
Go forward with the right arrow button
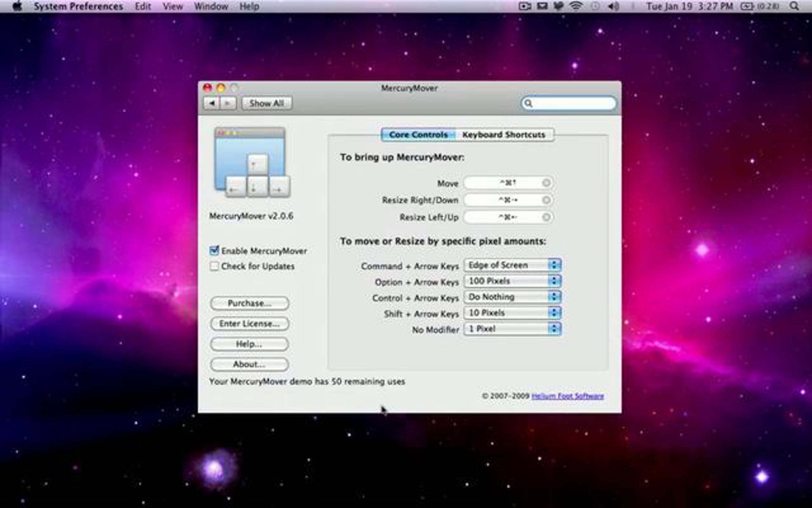228,103
